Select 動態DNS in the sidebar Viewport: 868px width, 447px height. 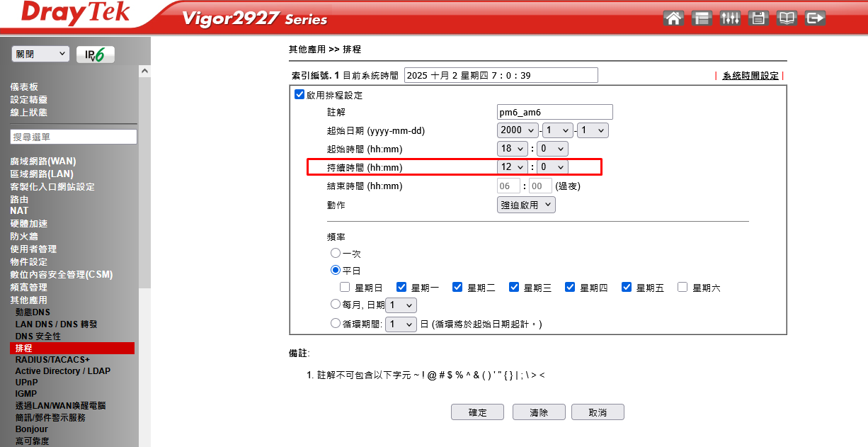[33, 312]
